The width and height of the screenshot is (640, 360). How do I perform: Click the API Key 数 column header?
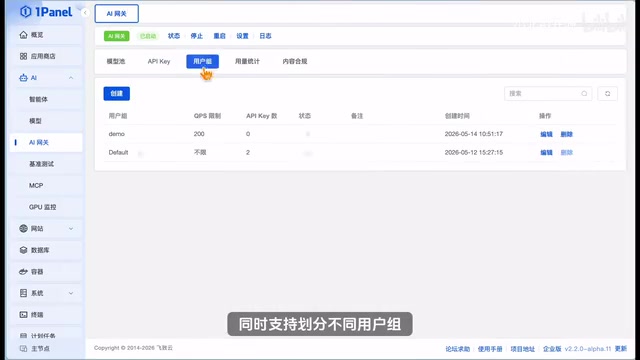coord(262,116)
